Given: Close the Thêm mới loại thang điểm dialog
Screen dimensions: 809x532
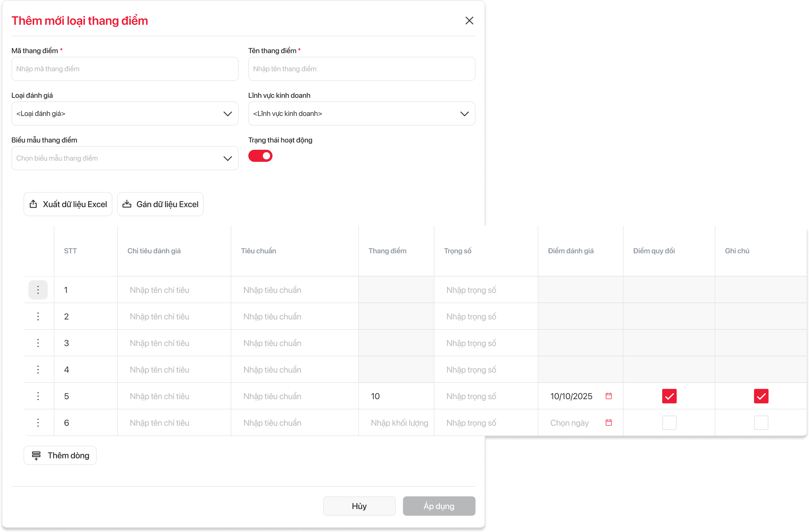Looking at the screenshot, I should point(469,21).
